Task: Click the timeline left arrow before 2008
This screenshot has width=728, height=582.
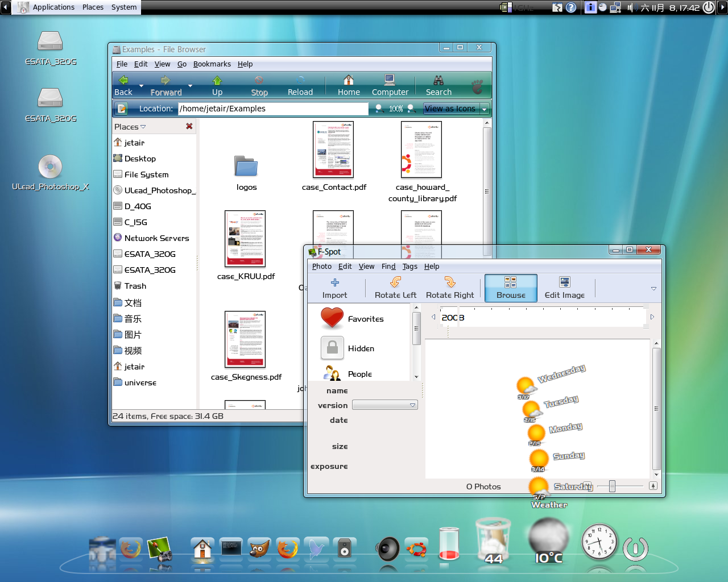Action: pos(433,317)
